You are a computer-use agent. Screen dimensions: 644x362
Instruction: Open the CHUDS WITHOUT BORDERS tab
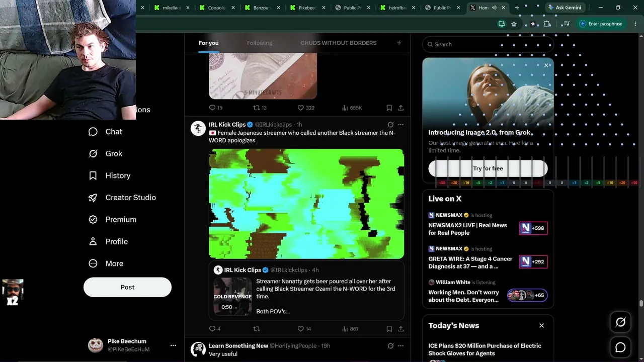(338, 43)
